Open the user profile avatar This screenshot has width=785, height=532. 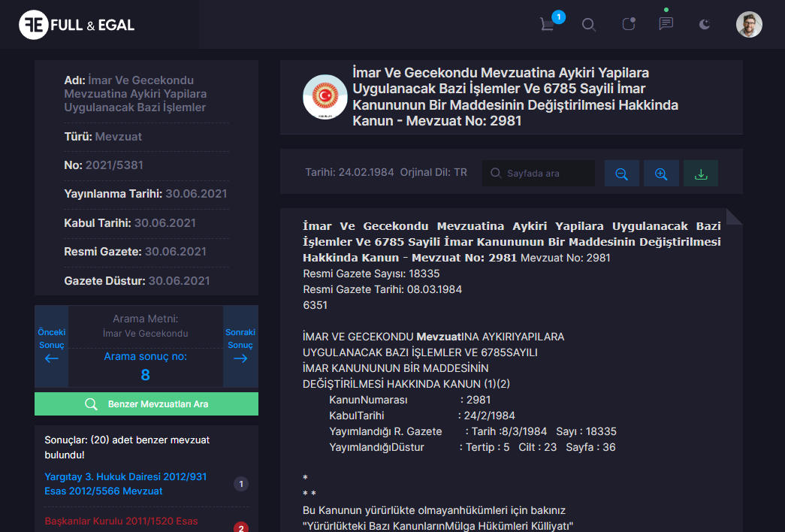(x=748, y=24)
